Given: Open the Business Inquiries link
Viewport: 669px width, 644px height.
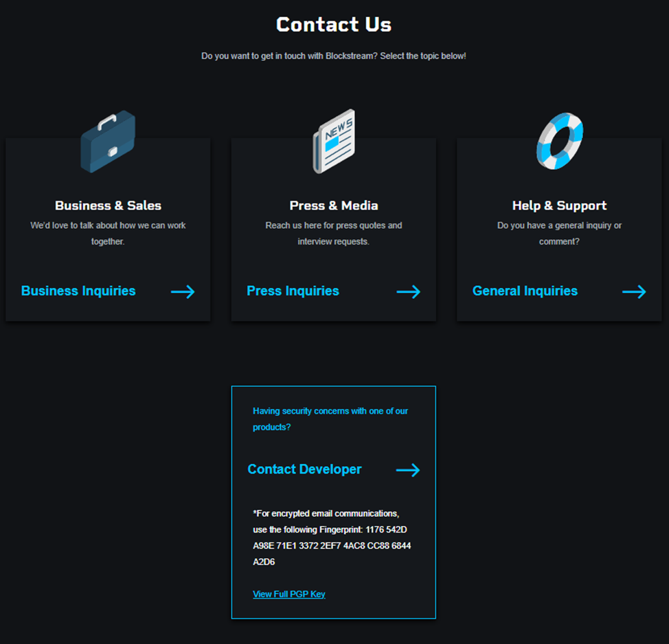Looking at the screenshot, I should (78, 291).
